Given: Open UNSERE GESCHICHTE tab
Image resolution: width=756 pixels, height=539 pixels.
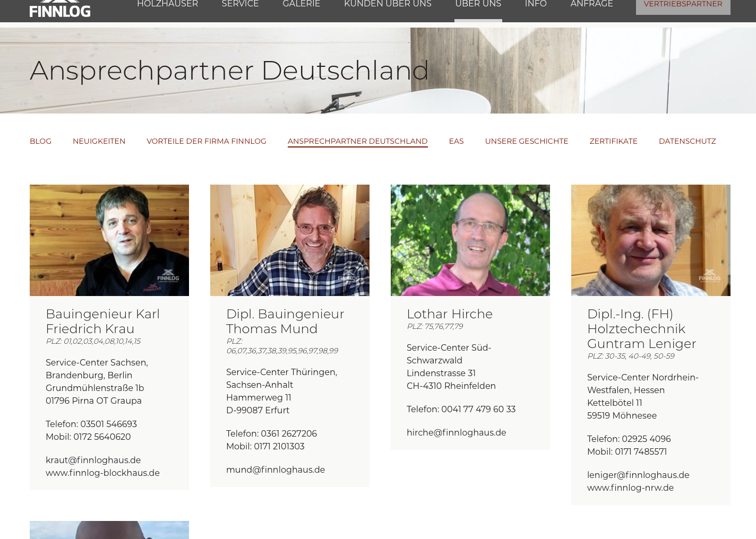Looking at the screenshot, I should coord(526,141).
